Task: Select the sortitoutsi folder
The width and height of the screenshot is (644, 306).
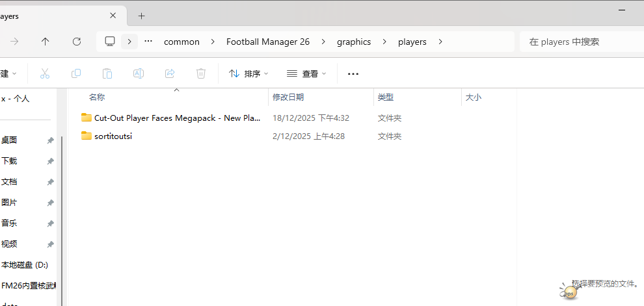Action: 113,136
